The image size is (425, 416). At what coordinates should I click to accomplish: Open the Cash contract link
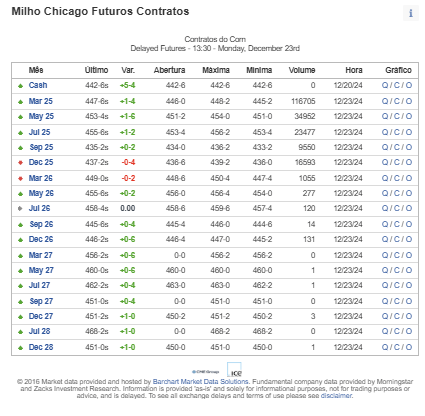pos(38,85)
